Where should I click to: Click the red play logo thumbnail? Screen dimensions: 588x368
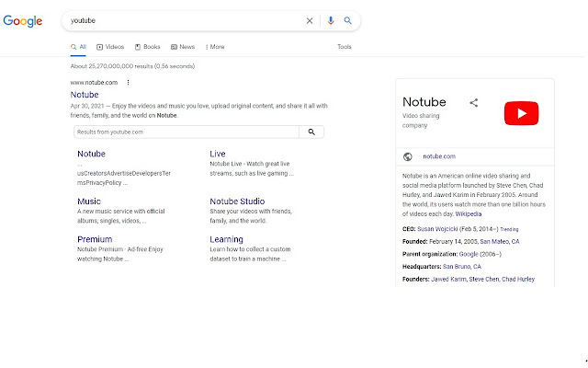point(521,113)
